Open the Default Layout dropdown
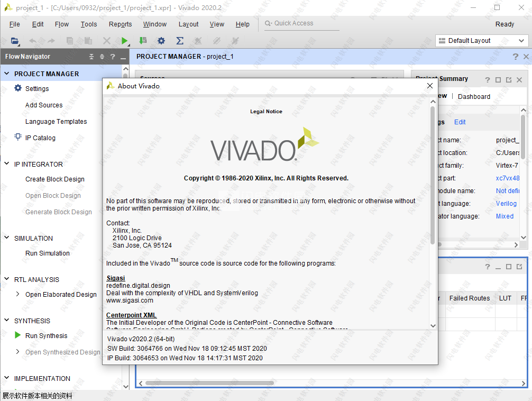The width and height of the screenshot is (532, 401). pos(481,41)
